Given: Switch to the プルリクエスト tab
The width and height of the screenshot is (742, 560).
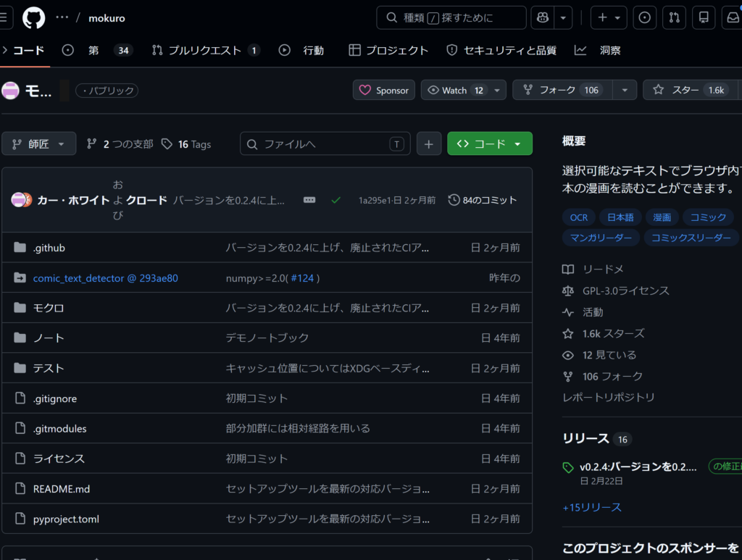Looking at the screenshot, I should [204, 51].
